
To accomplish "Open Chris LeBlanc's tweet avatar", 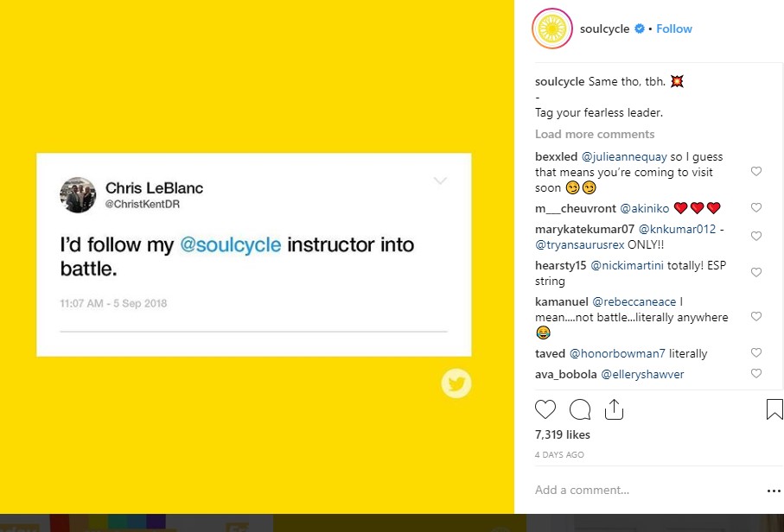I will (x=78, y=195).
